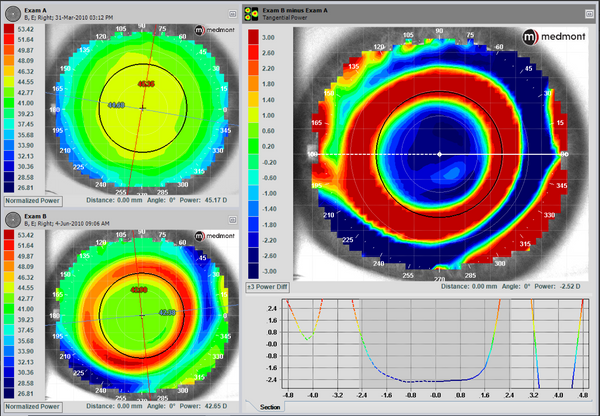The height and width of the screenshot is (416, 600).
Task: Click the 46.36 reading on Exam A map
Action: coord(146,83)
